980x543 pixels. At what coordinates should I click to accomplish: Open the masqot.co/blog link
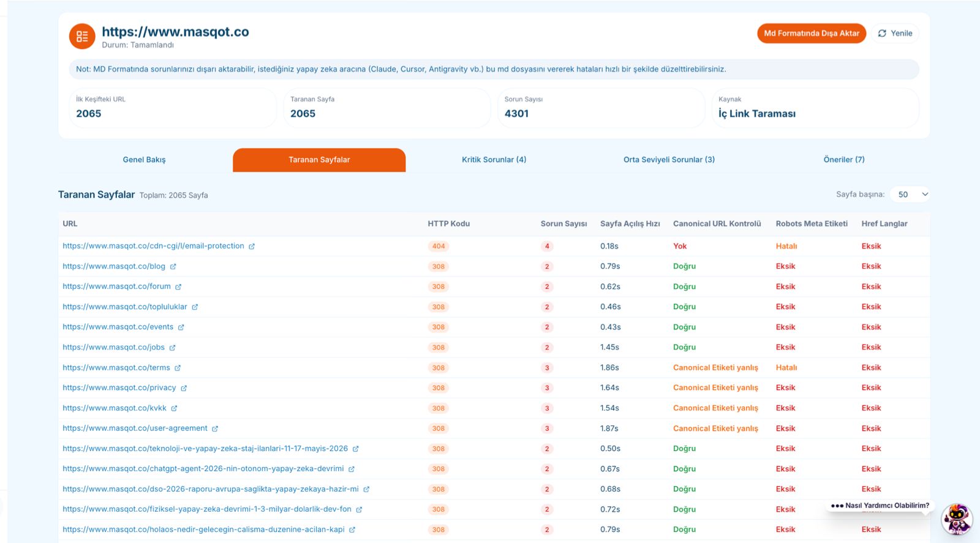[114, 266]
